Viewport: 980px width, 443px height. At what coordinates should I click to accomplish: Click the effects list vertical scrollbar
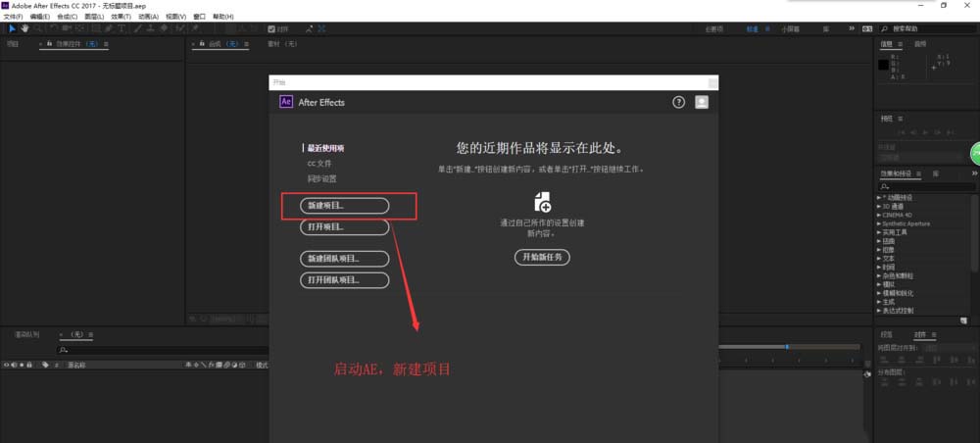pyautogui.click(x=976, y=232)
